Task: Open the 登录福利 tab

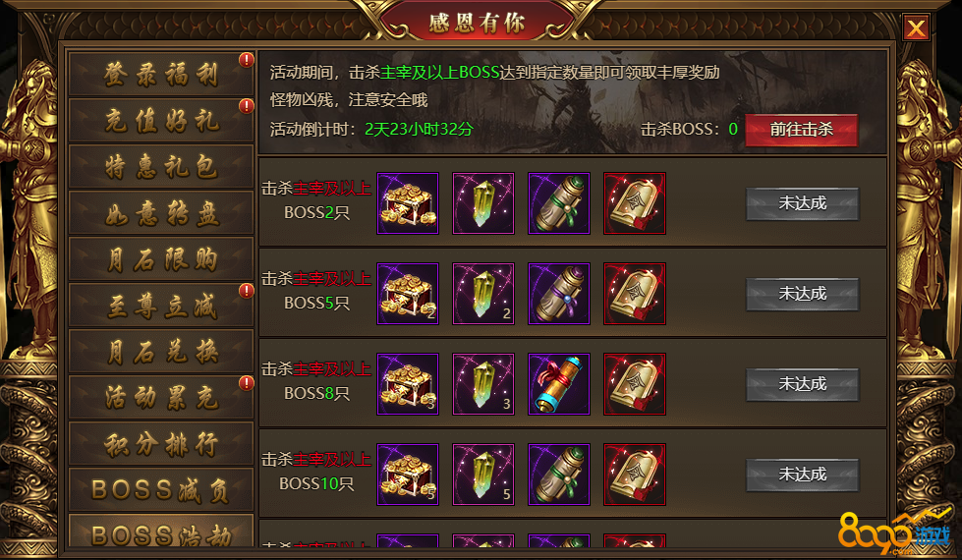Action: point(161,75)
